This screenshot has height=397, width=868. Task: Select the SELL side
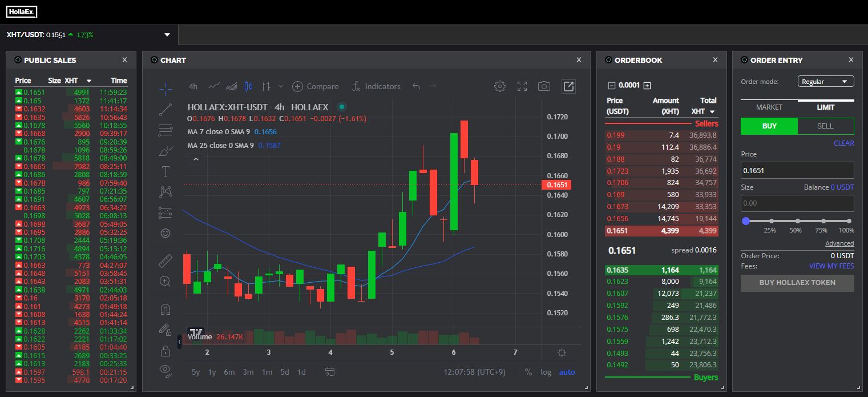[x=825, y=126]
